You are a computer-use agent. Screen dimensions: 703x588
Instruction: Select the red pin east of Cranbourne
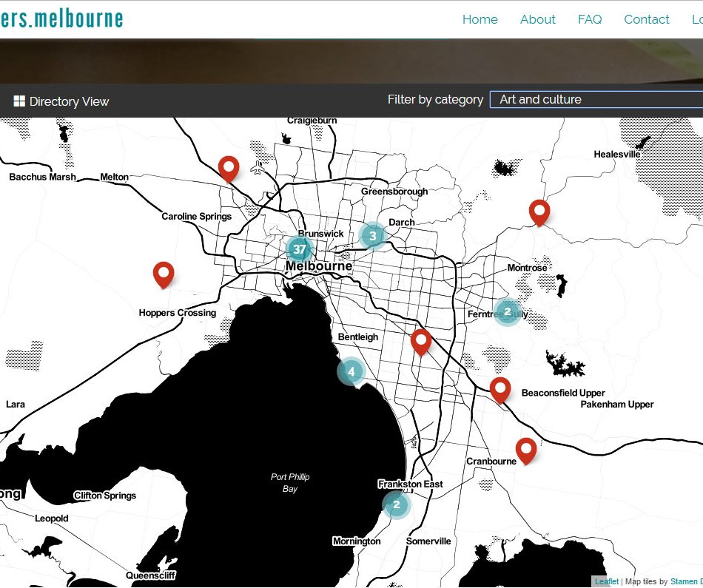pyautogui.click(x=525, y=450)
